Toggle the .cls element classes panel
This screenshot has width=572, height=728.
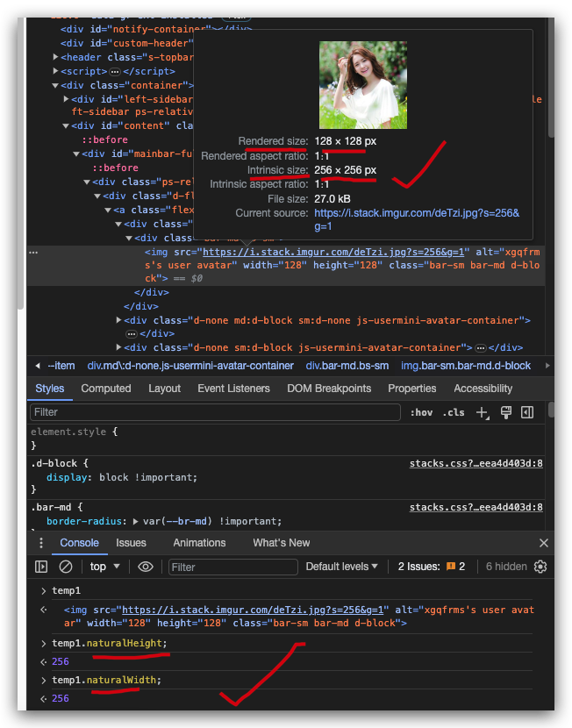tap(454, 412)
